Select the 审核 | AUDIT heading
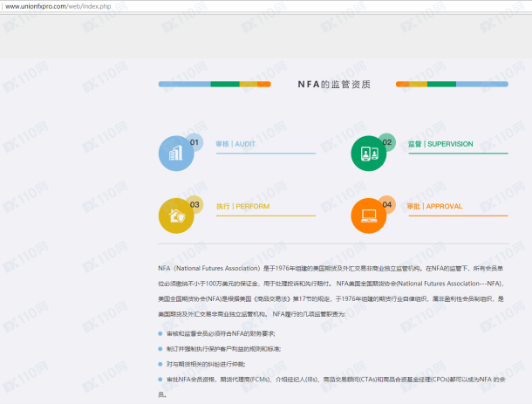Viewport: 532px width, 404px height. 235,144
